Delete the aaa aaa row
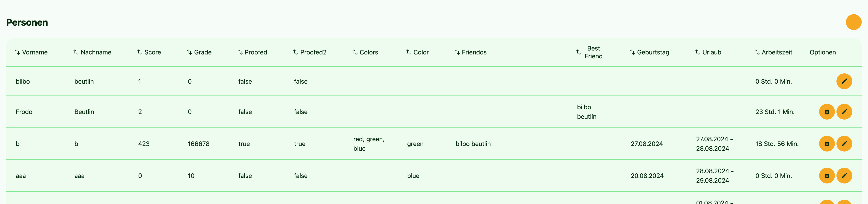868x204 pixels. tap(827, 176)
